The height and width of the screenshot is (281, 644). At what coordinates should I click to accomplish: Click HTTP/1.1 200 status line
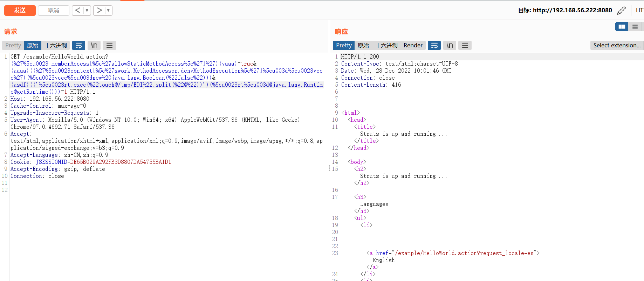(360, 56)
